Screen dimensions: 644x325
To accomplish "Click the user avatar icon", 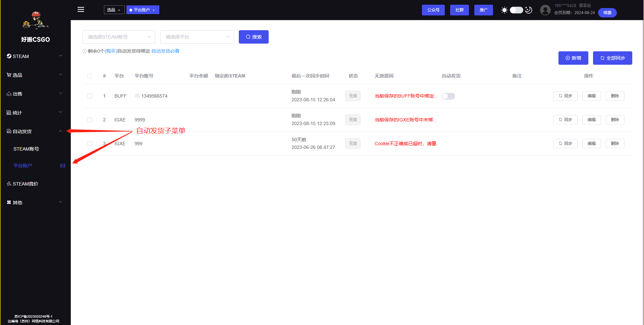I will coord(545,10).
